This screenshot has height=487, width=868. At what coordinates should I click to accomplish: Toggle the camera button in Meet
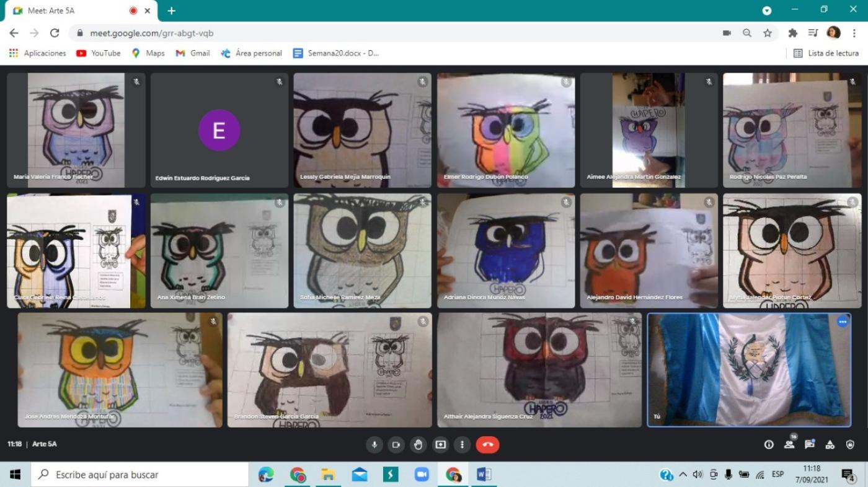[396, 444]
